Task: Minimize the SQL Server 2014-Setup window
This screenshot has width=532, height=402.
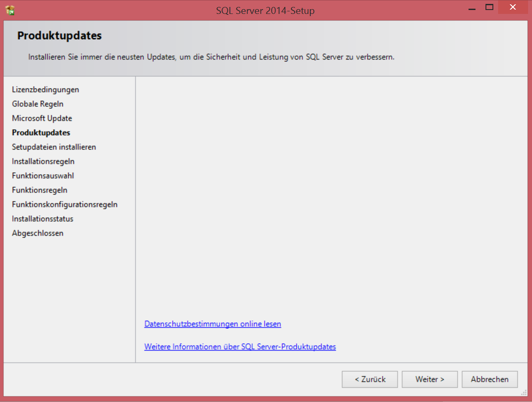Action: (472, 9)
